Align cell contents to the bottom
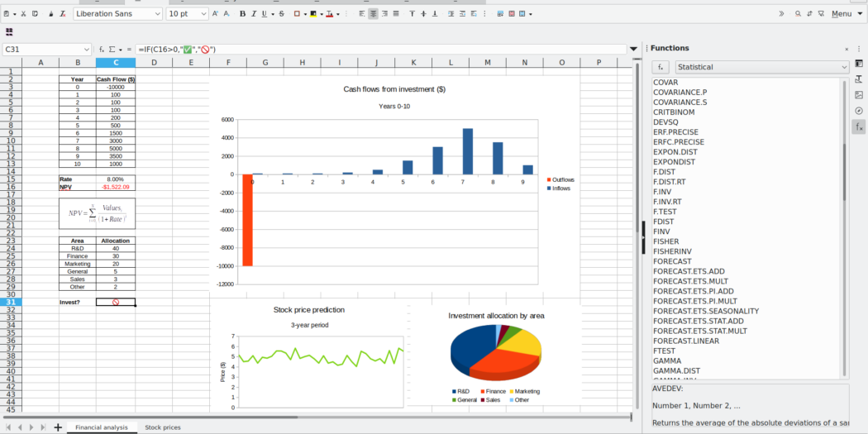Screen dimensions: 868x434 click(x=435, y=14)
